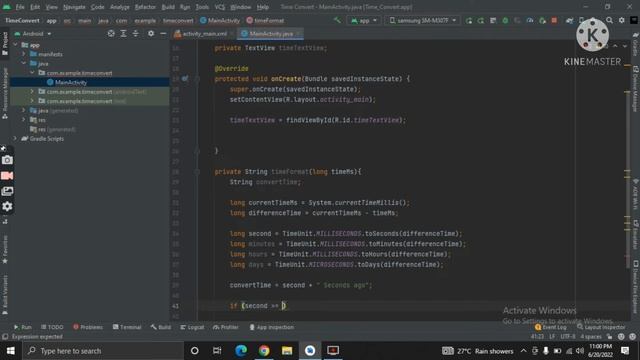This screenshot has height=360, width=640.
Task: Open the Logcat tool window
Action: point(192,327)
